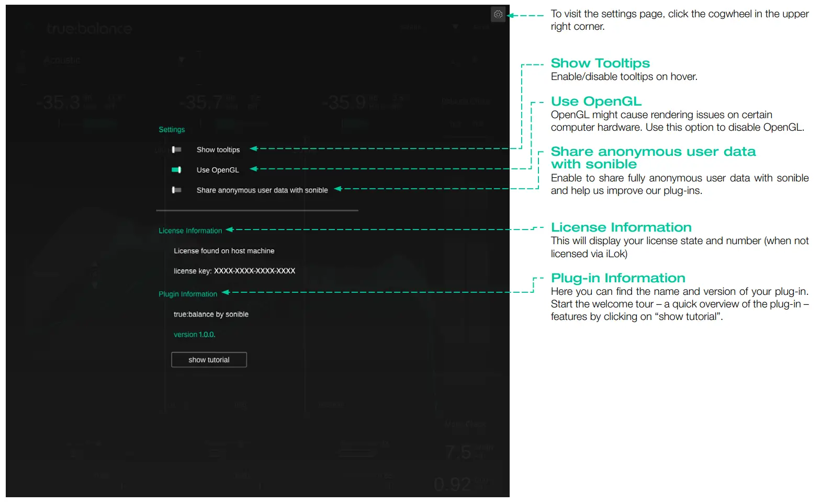Click the 'version 1.0.0.' text
This screenshot has width=821, height=504.
[195, 335]
